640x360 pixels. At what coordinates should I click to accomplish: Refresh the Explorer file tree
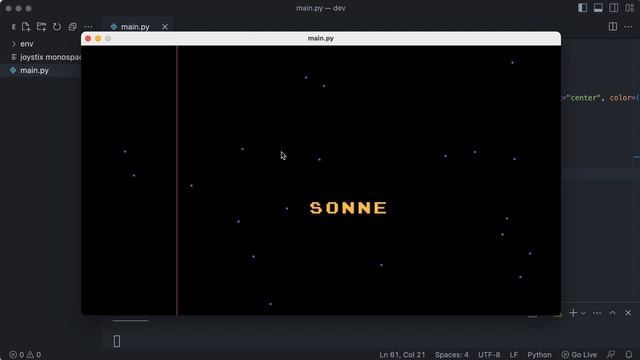(x=57, y=27)
